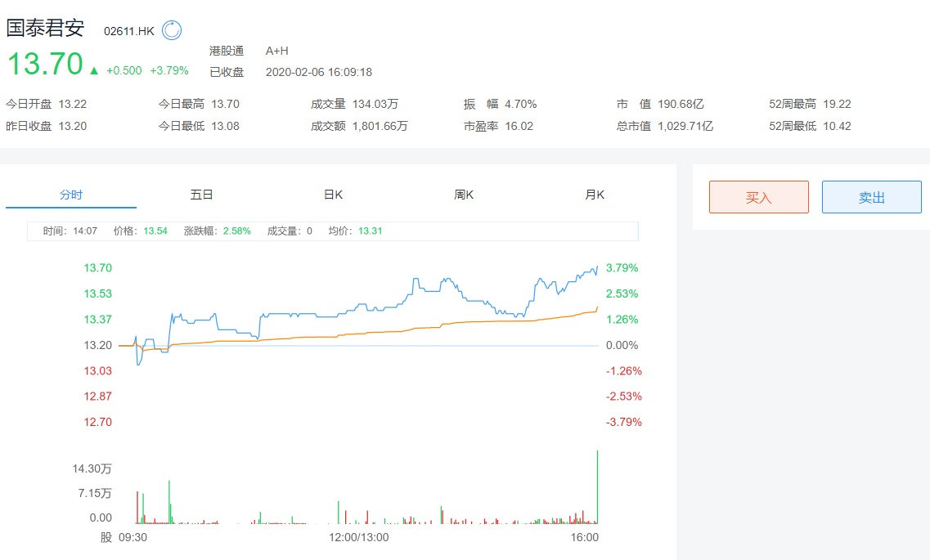
Task: Click the 国泰君安 stock name heading
Action: point(46,29)
